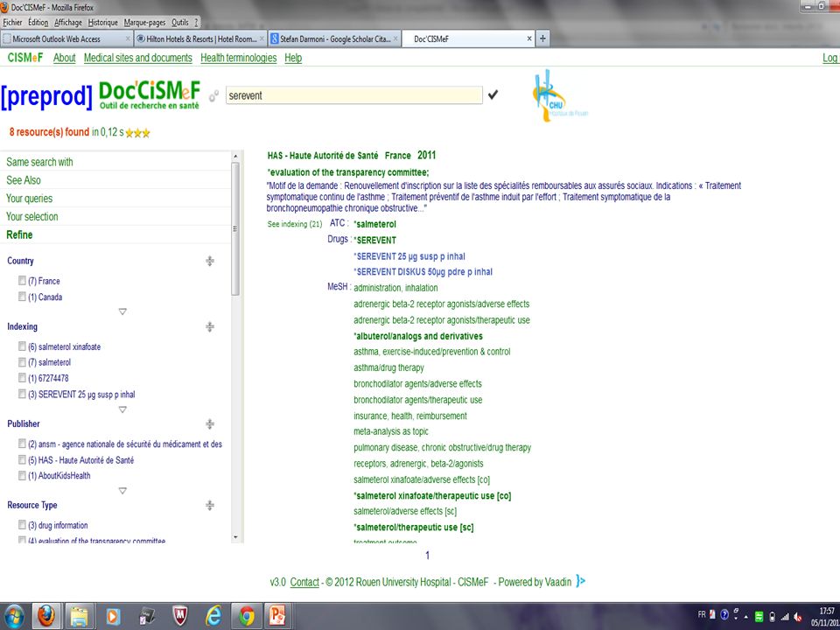Show more indexing terms with down triangle

pos(122,409)
